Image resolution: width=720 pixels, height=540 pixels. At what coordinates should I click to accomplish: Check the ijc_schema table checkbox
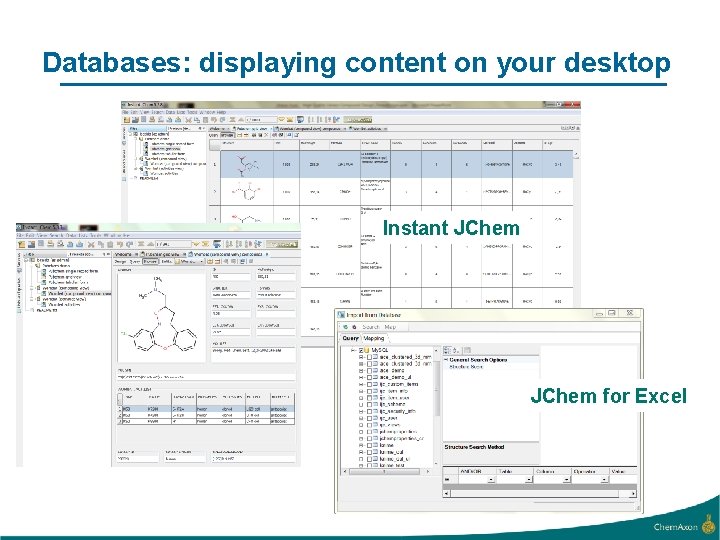370,404
